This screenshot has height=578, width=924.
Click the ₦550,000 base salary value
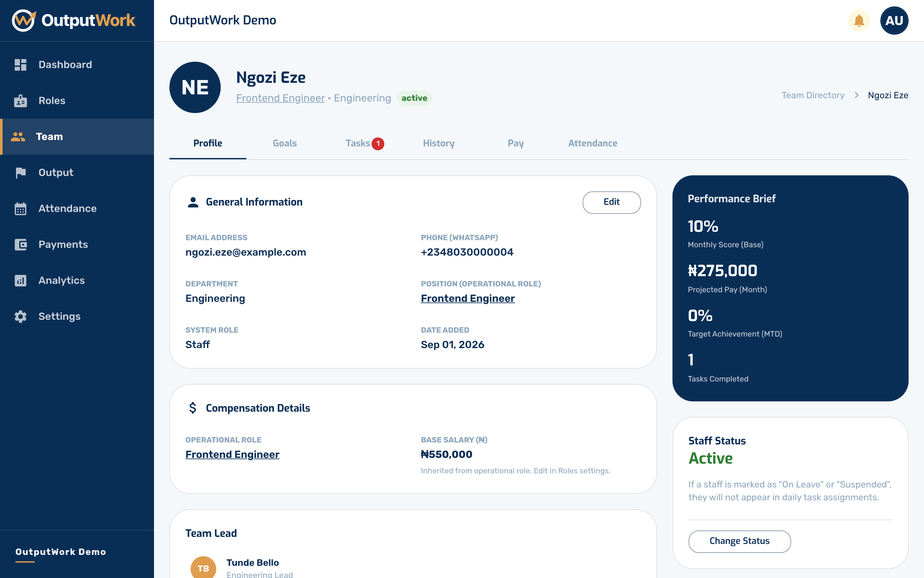point(446,454)
